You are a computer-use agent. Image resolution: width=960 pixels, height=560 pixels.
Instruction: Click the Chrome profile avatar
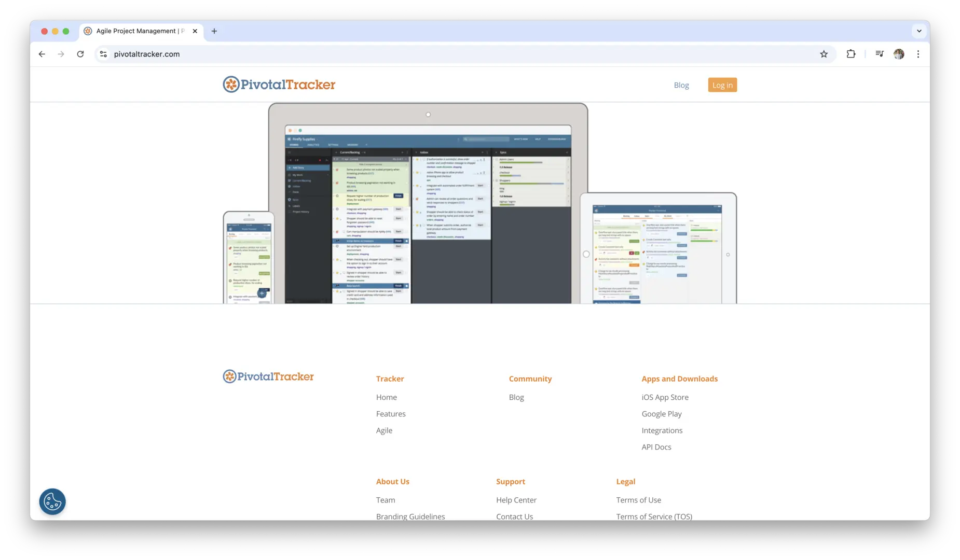pos(899,54)
